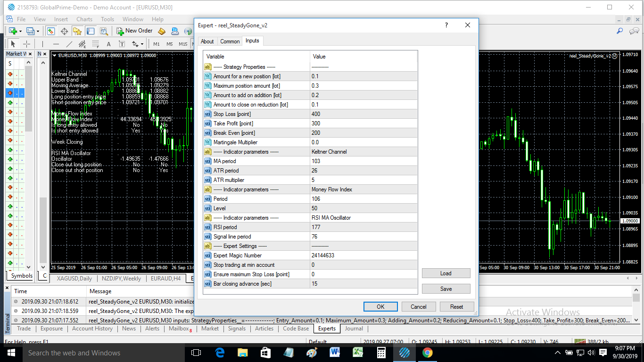Open the New Chart toolbar icon
The width and height of the screenshot is (644, 362).
pos(12,31)
